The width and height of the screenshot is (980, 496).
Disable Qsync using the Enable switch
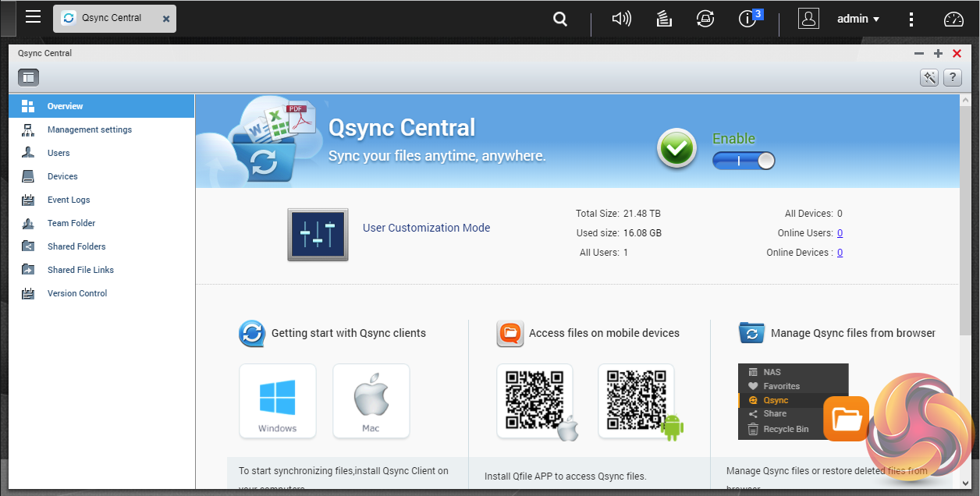coord(744,161)
